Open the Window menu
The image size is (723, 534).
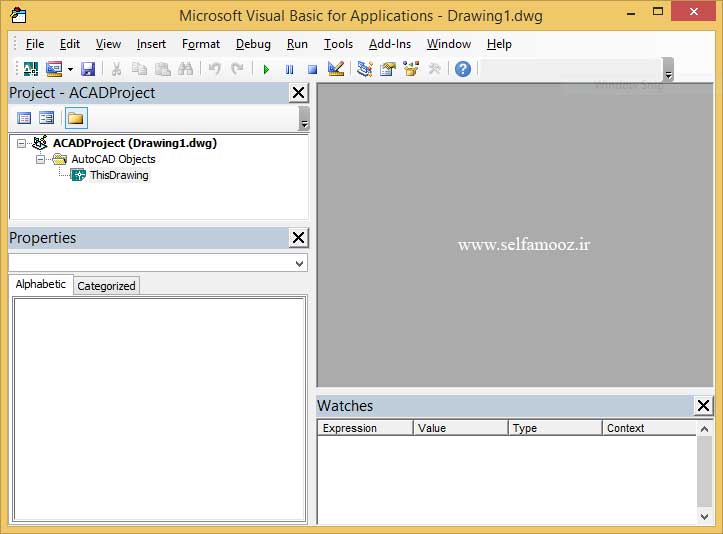[449, 44]
